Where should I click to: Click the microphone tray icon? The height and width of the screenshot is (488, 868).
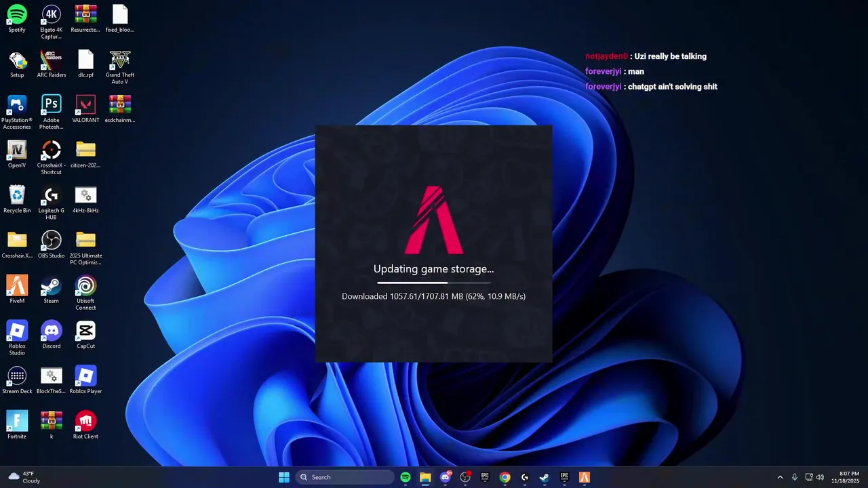coord(795,477)
